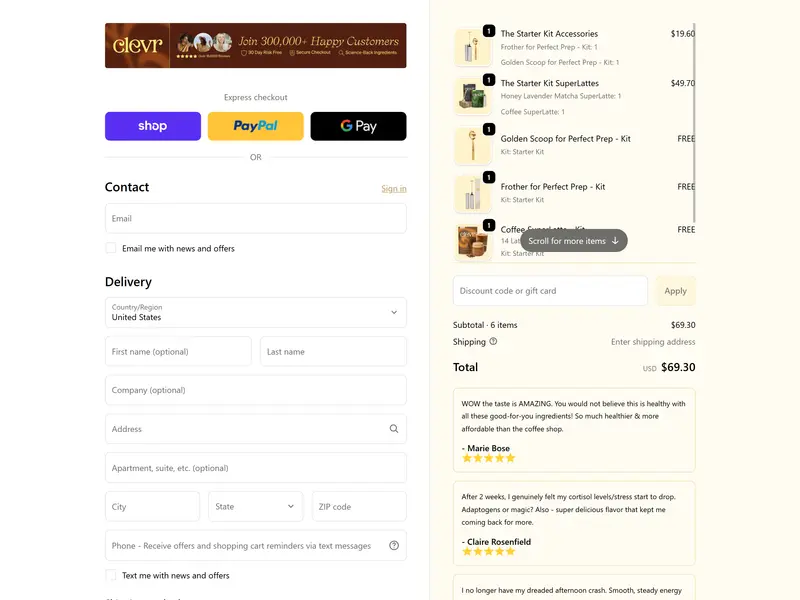Image resolution: width=800 pixels, height=600 pixels.
Task: Click the Shipping info question mark icon
Action: (493, 341)
